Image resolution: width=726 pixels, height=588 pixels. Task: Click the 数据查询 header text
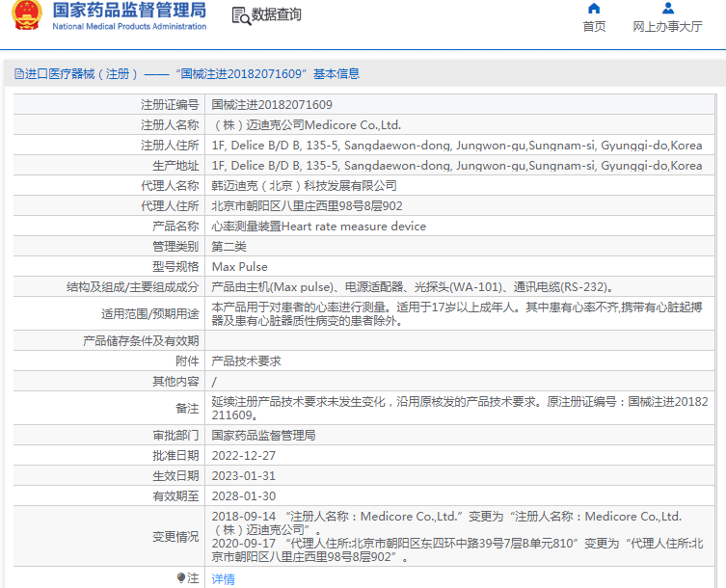pyautogui.click(x=277, y=15)
